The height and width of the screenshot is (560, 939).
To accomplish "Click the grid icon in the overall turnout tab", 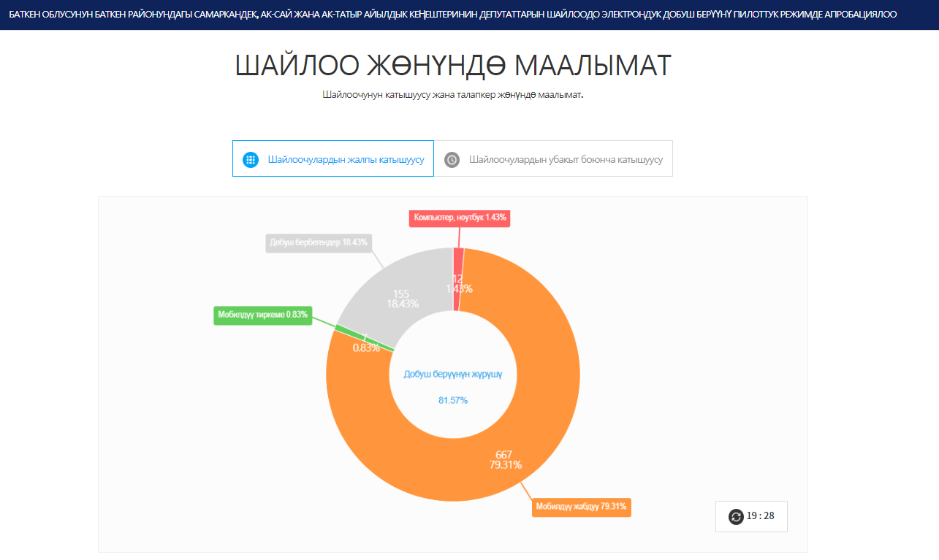I will tap(251, 159).
